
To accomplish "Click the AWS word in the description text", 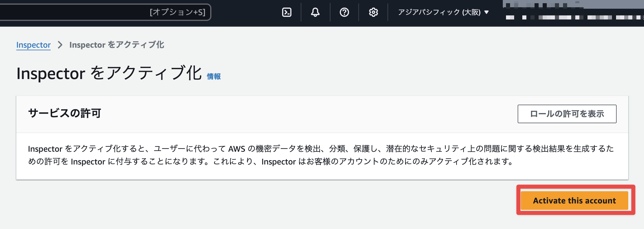I will (236, 149).
